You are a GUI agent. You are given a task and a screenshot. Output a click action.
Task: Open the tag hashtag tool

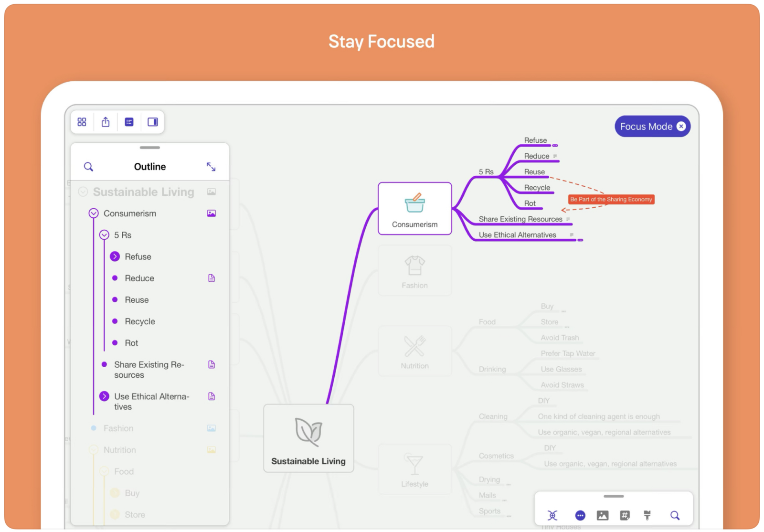[625, 515]
